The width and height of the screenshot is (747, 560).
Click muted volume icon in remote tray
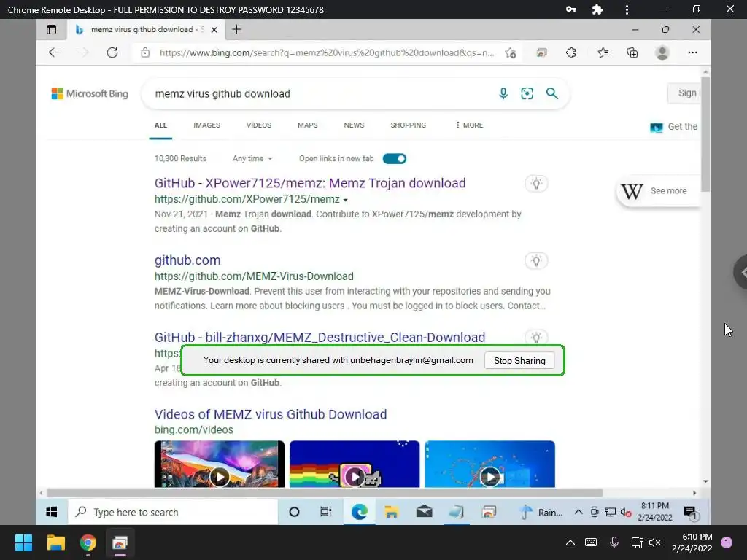point(626,513)
